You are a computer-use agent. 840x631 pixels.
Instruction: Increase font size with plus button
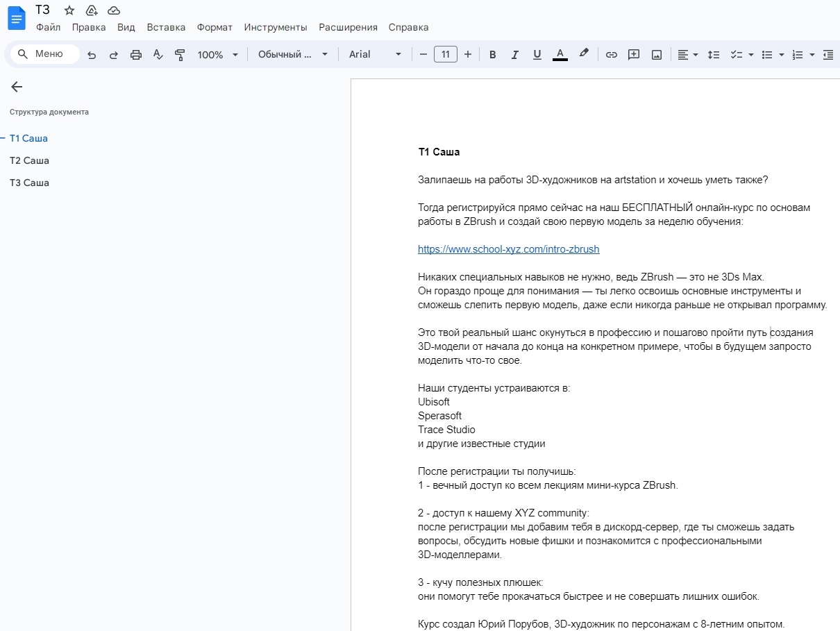[x=468, y=54]
